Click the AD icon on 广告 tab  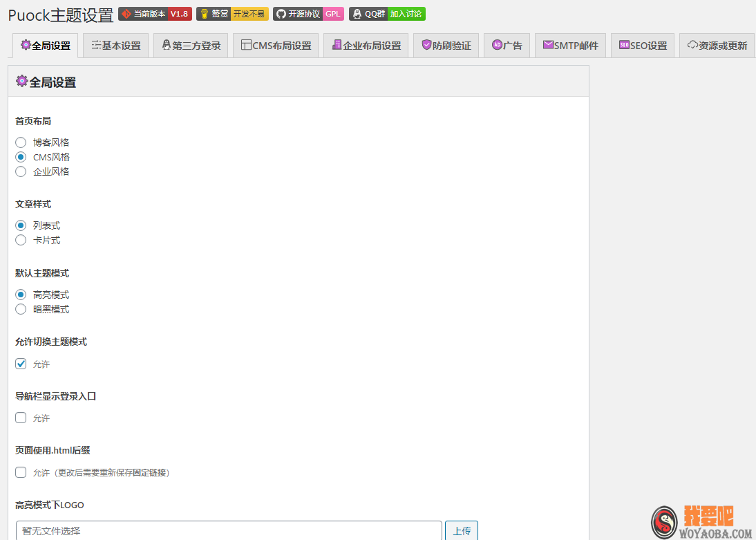(497, 45)
